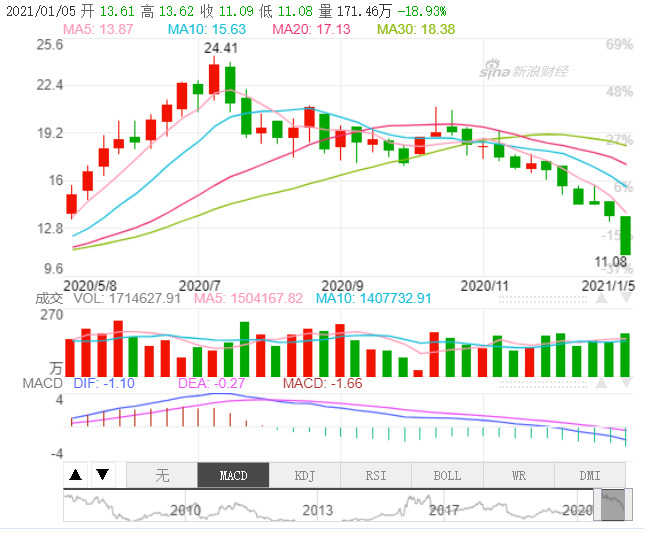Switch to the WR indicator tab
645x538 pixels.
coord(519,475)
